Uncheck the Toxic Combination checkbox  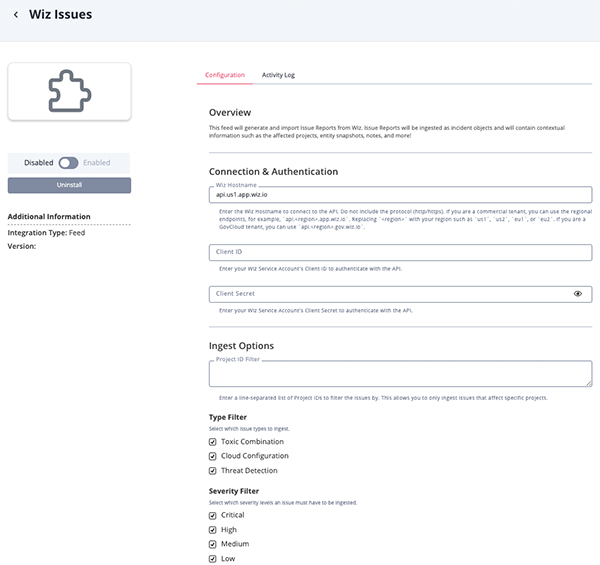pyautogui.click(x=213, y=442)
